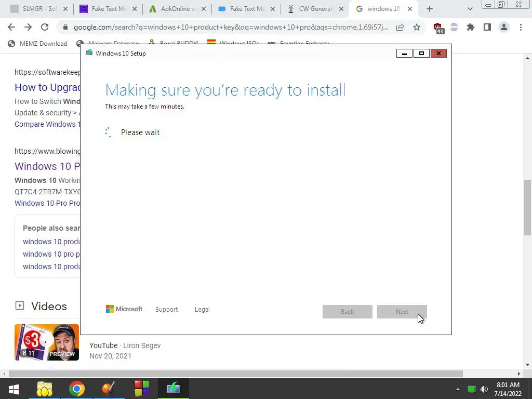Open the How to Upgrade search result

point(47,87)
